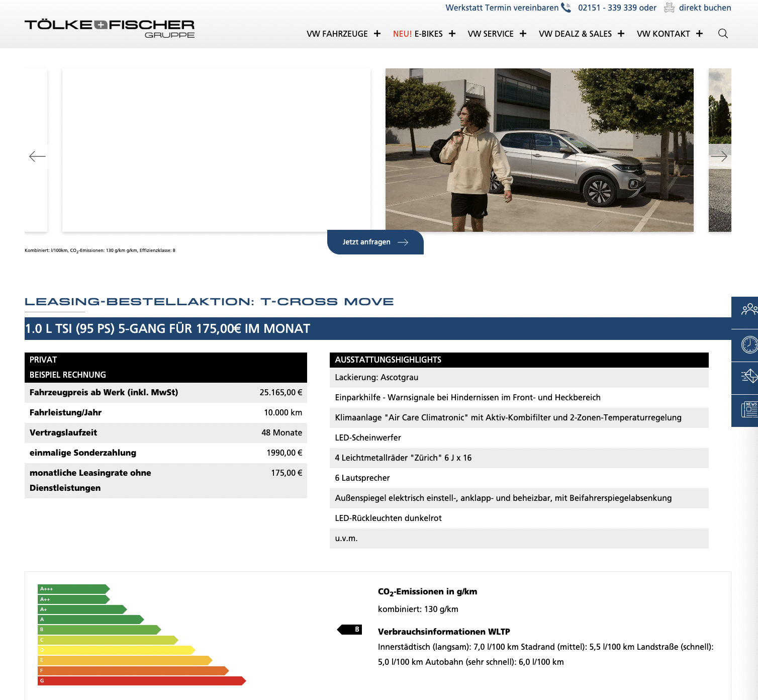Click the yellow D efficiency bar
Screen dimensions: 758x700
tap(116, 650)
